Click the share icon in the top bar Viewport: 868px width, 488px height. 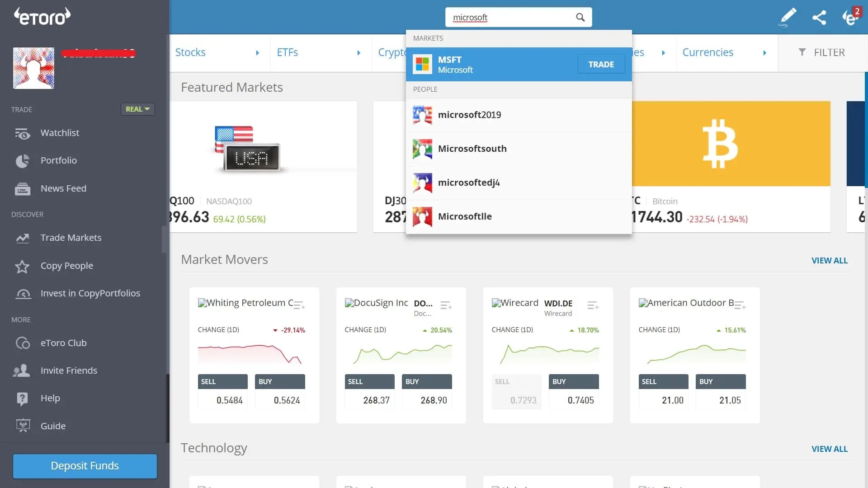[820, 17]
